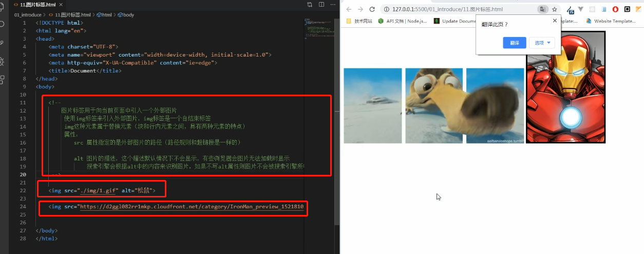Click the 11.图片标签.html breadcrumb item

[x=69, y=15]
